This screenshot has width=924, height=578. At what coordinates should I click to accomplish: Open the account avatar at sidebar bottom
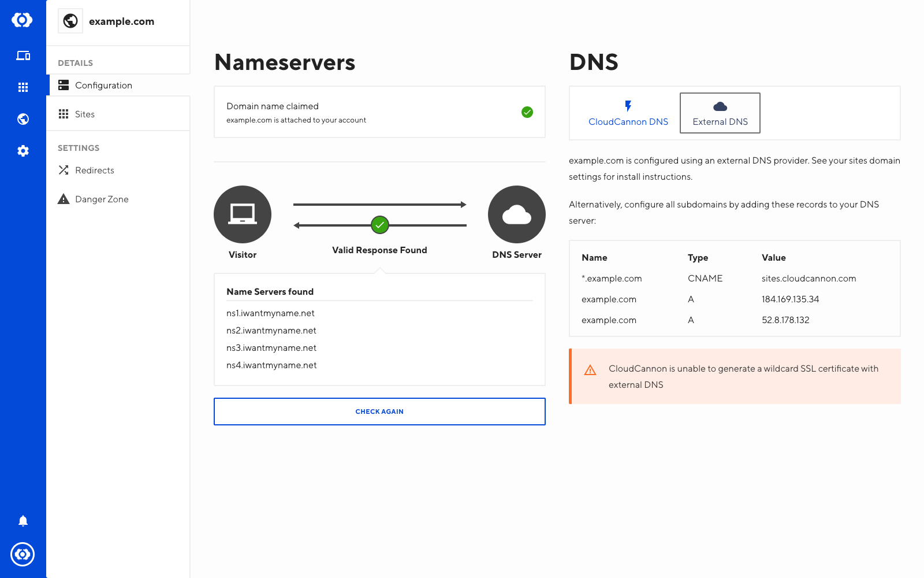click(23, 554)
